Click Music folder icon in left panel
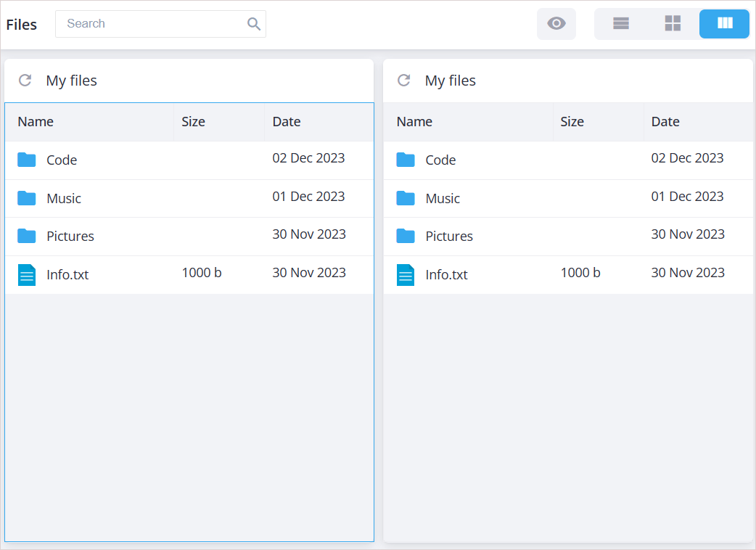Screen dimensions: 756x550 (27, 198)
